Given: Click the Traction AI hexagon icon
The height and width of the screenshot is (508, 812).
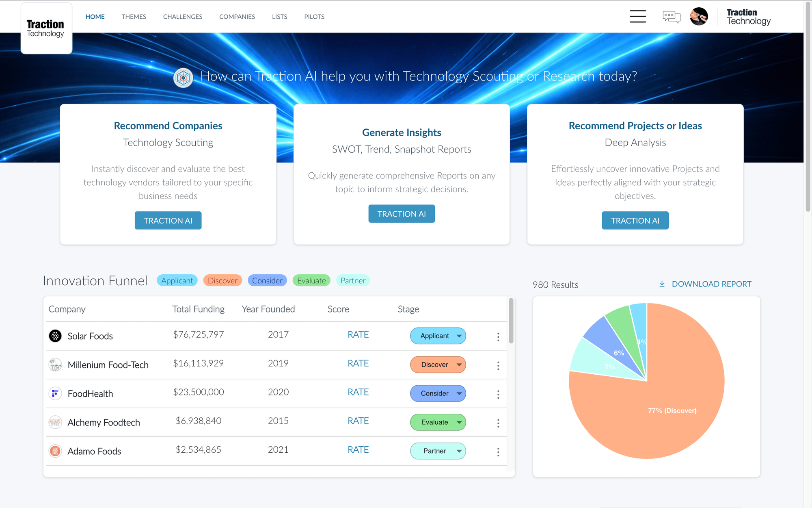Looking at the screenshot, I should coord(183,77).
